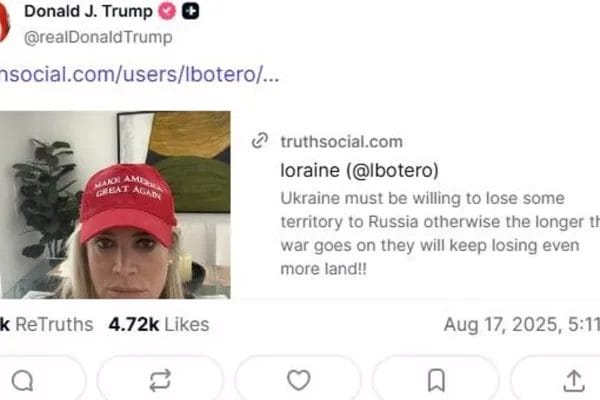Viewport: 600px width, 400px height.
Task: Click the loraine (@lbotero) card title
Action: point(359,170)
